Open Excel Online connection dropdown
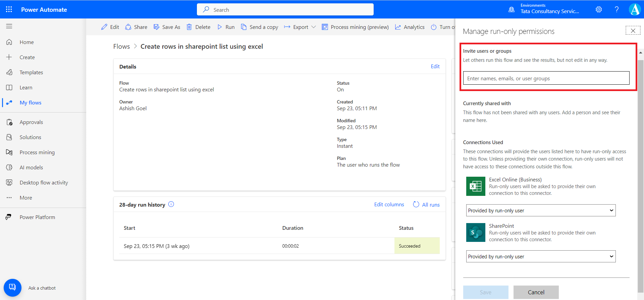The height and width of the screenshot is (300, 644). click(541, 210)
